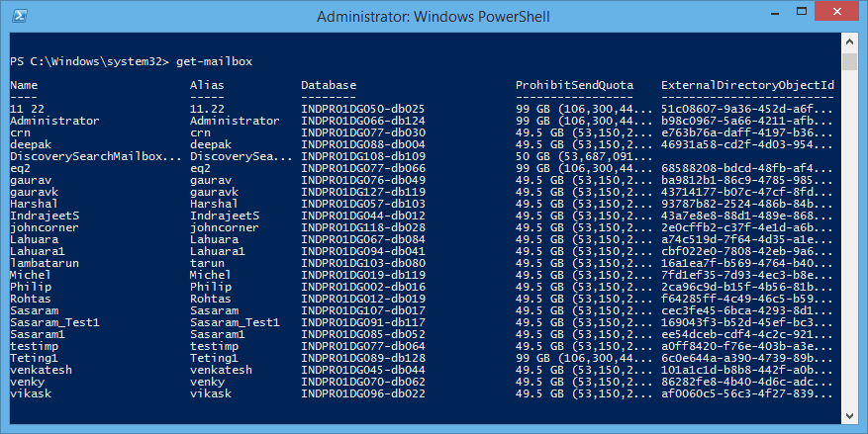Select the Administrator mailbox name
The height and width of the screenshot is (434, 868).
54,121
